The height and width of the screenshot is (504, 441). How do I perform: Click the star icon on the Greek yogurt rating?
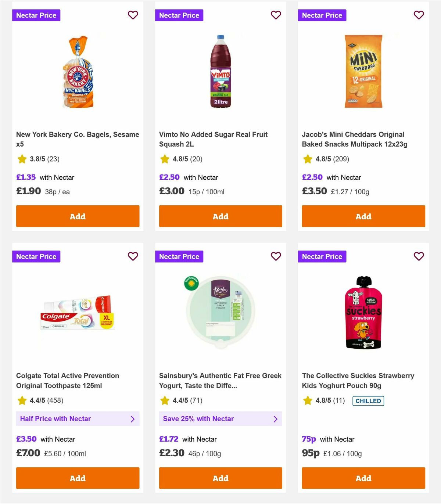pos(164,401)
